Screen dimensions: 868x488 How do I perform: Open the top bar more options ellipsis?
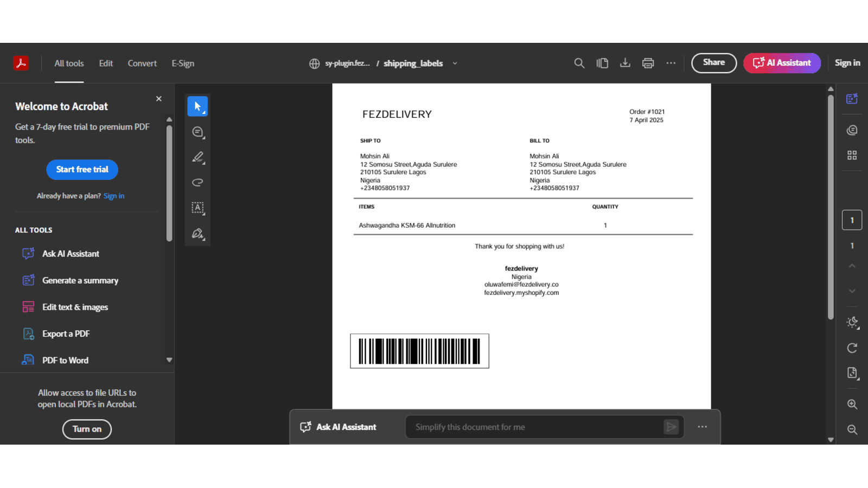[671, 63]
